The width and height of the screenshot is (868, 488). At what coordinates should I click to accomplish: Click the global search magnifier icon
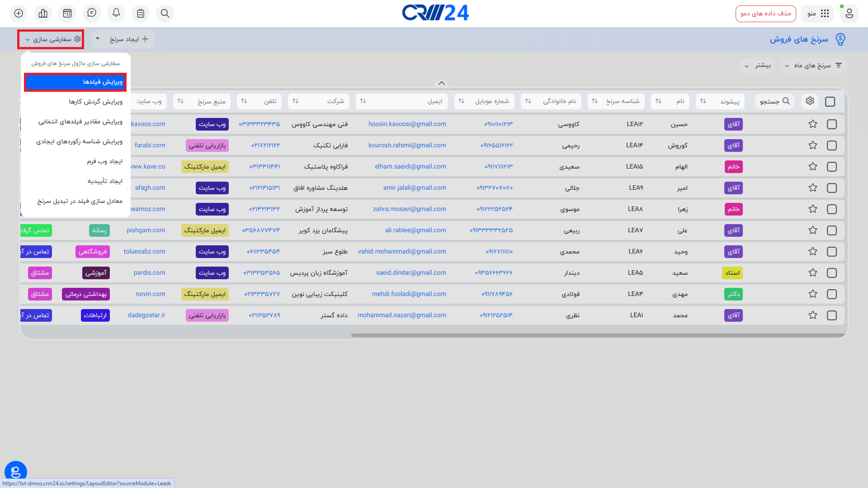[x=165, y=13]
